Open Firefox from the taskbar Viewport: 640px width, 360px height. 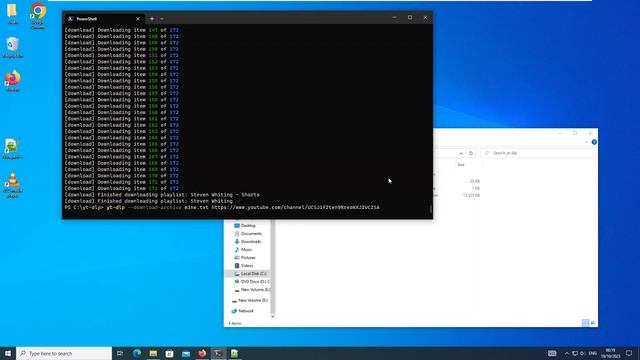tap(202, 353)
